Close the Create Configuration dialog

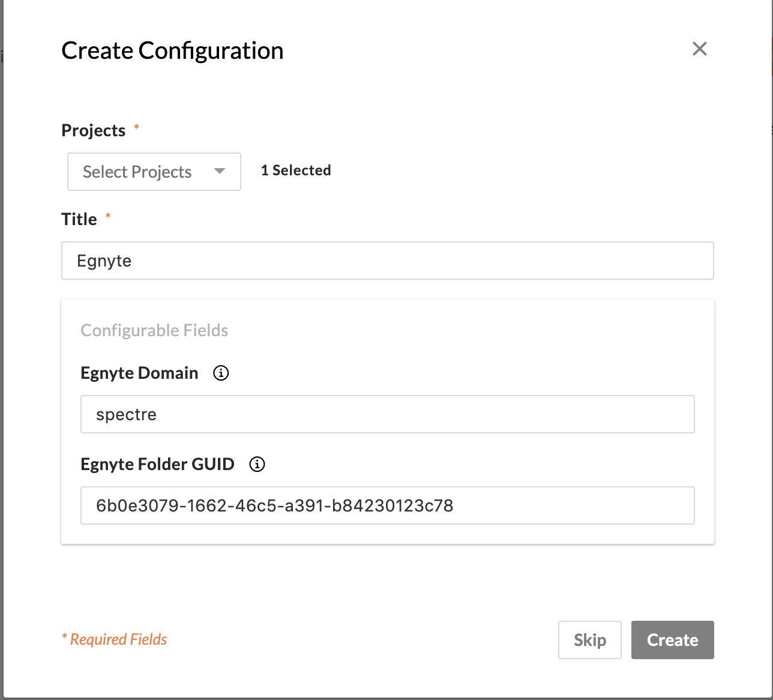[700, 49]
